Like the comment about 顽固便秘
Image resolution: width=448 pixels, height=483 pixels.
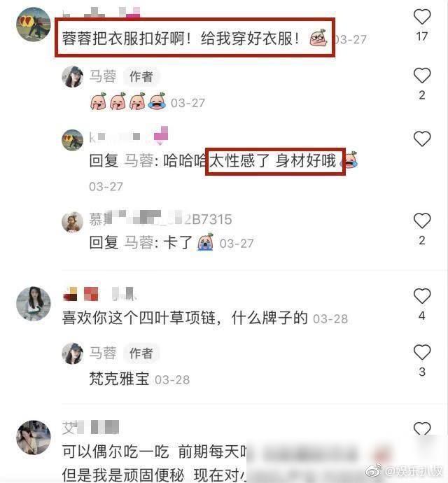pyautogui.click(x=422, y=428)
